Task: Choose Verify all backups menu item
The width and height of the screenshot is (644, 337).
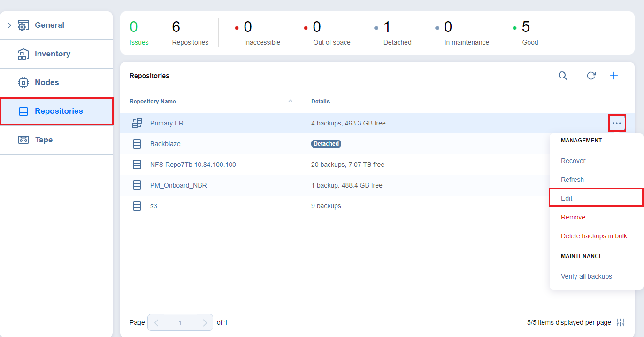Action: click(586, 276)
